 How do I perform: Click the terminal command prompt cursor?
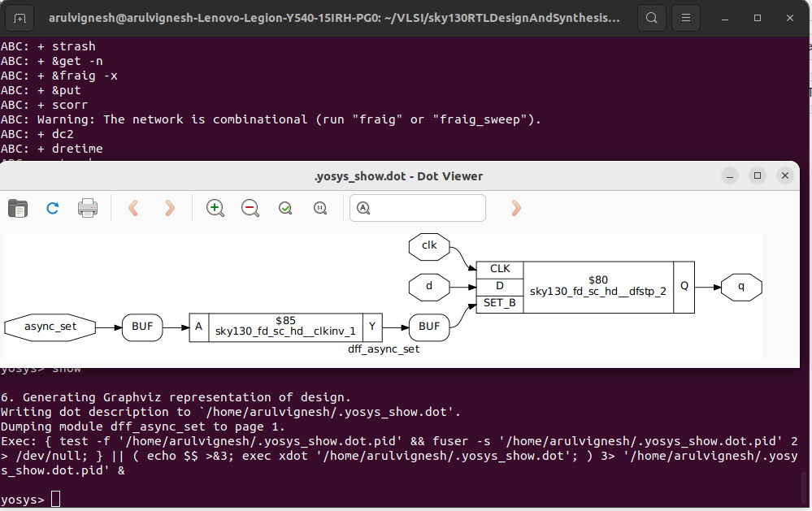click(x=55, y=498)
